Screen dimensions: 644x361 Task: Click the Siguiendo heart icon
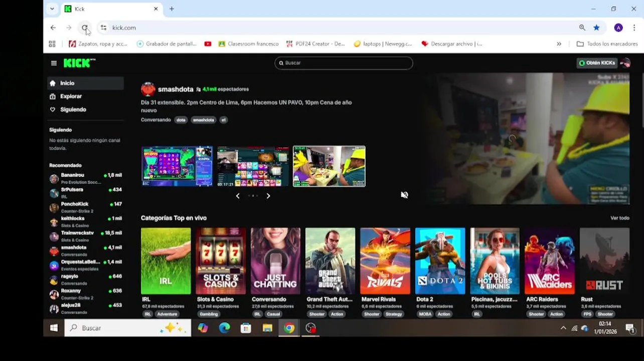[53, 109]
